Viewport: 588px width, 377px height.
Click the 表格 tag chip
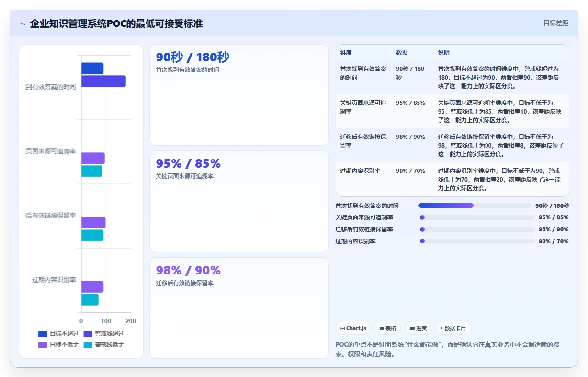388,328
